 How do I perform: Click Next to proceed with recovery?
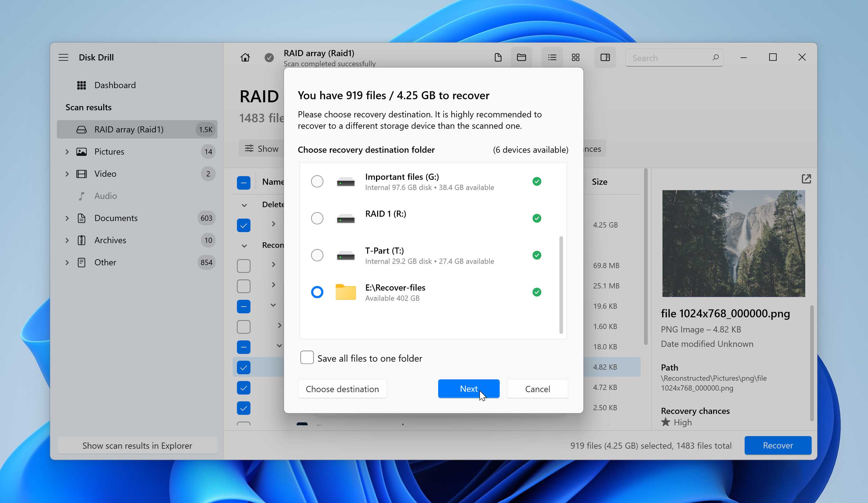tap(469, 389)
